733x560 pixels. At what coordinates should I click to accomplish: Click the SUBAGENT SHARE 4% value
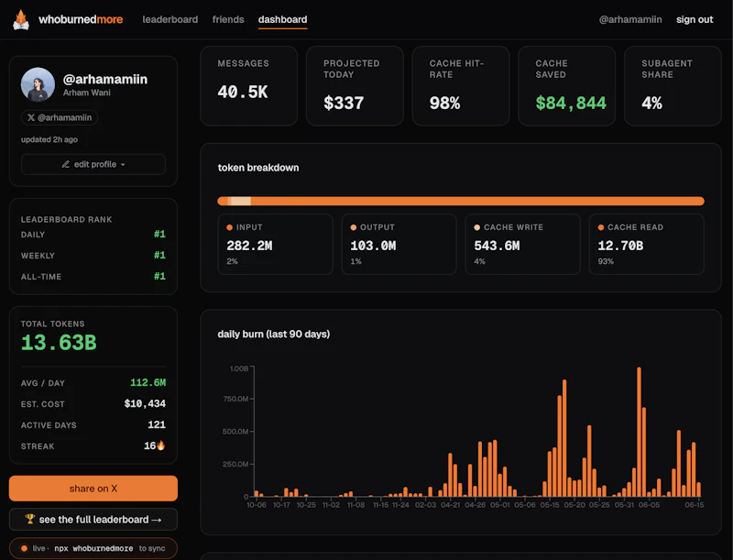tap(651, 104)
